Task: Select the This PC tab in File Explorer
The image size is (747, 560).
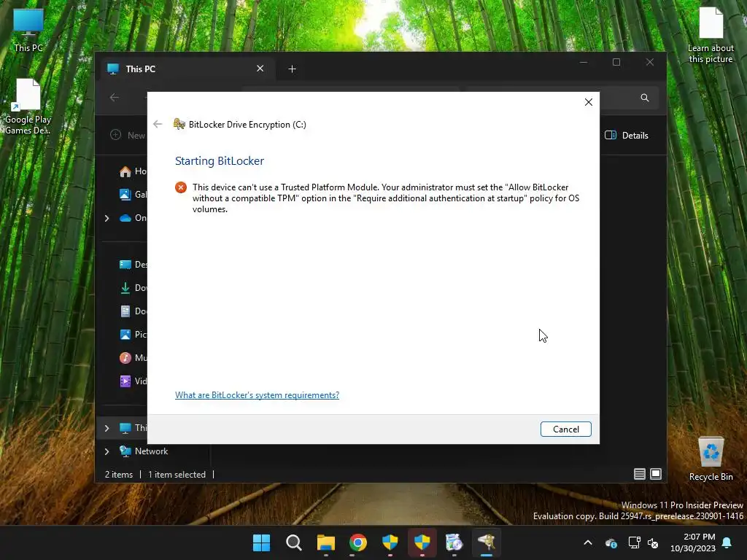Action: click(187, 69)
